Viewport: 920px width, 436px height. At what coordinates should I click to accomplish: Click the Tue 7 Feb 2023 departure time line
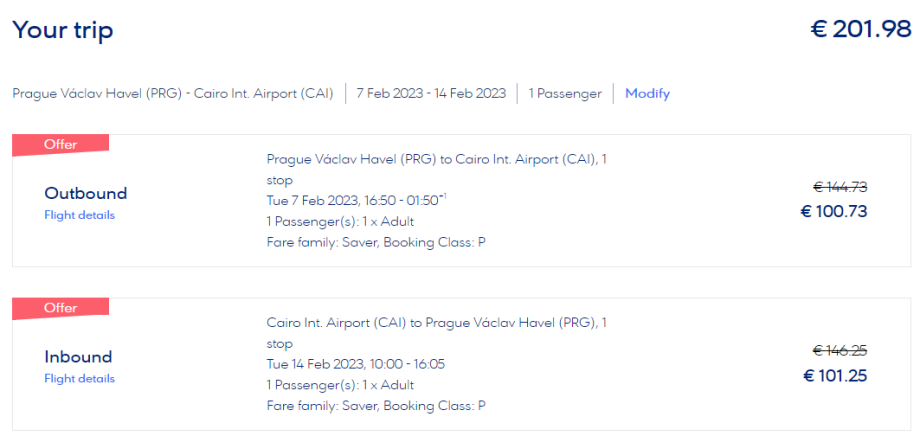coord(355,200)
